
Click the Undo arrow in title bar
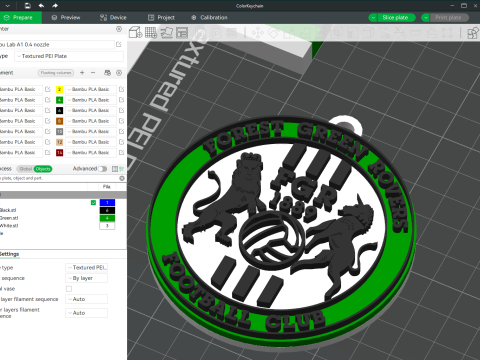[x=41, y=6]
